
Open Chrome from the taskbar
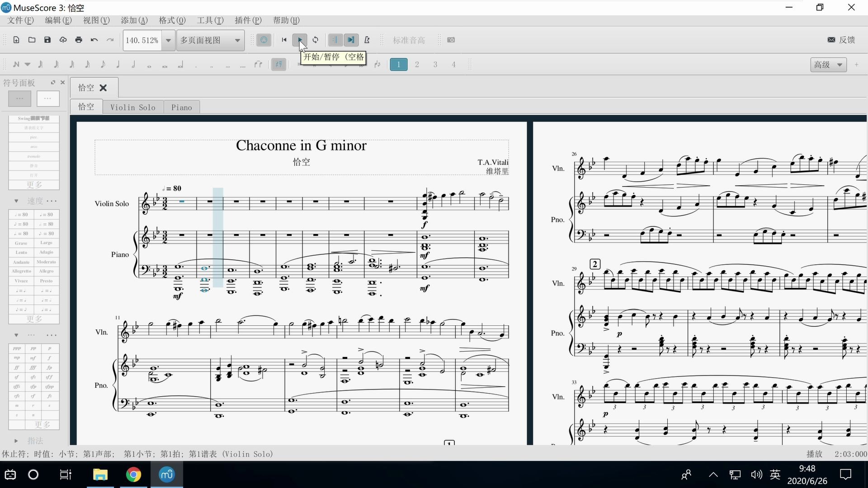tap(133, 474)
